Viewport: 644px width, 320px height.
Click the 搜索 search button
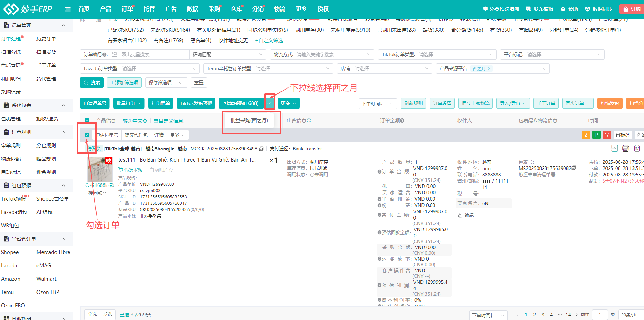92,83
